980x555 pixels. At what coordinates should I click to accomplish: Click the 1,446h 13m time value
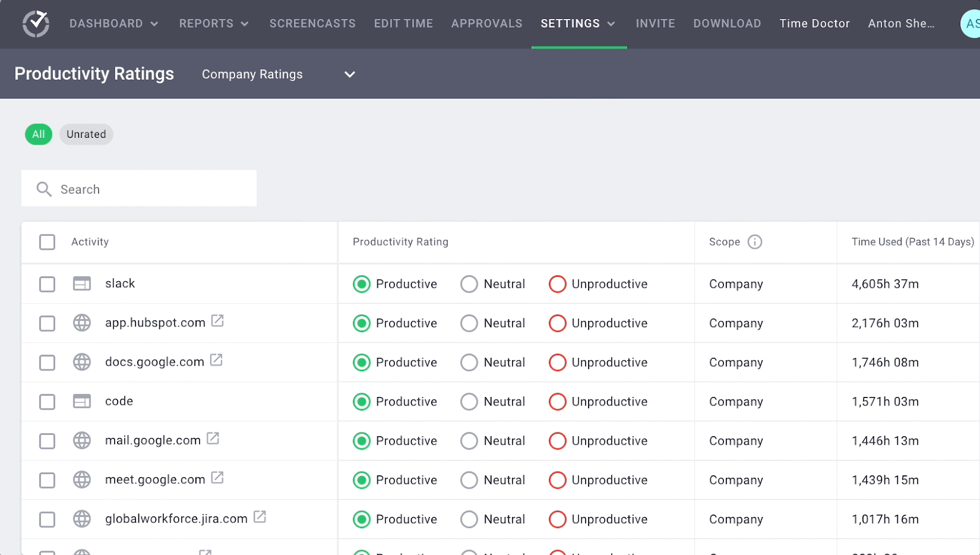(885, 441)
